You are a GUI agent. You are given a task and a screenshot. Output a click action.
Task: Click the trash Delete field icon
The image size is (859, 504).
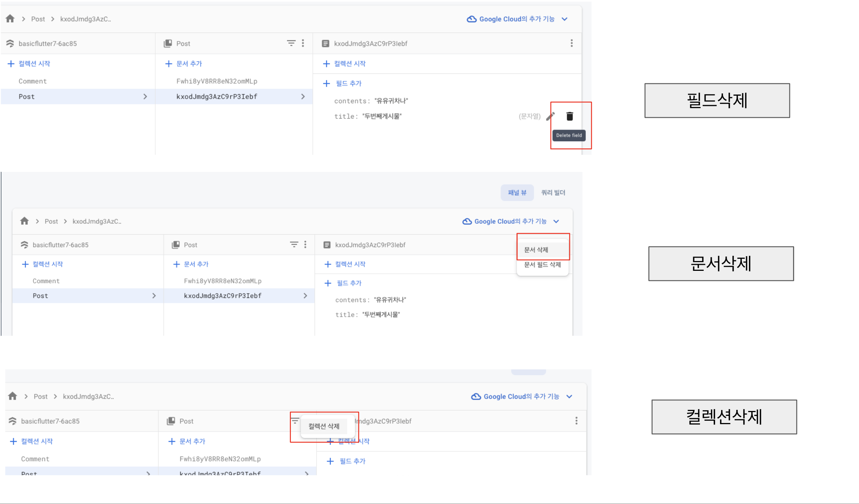tap(570, 116)
